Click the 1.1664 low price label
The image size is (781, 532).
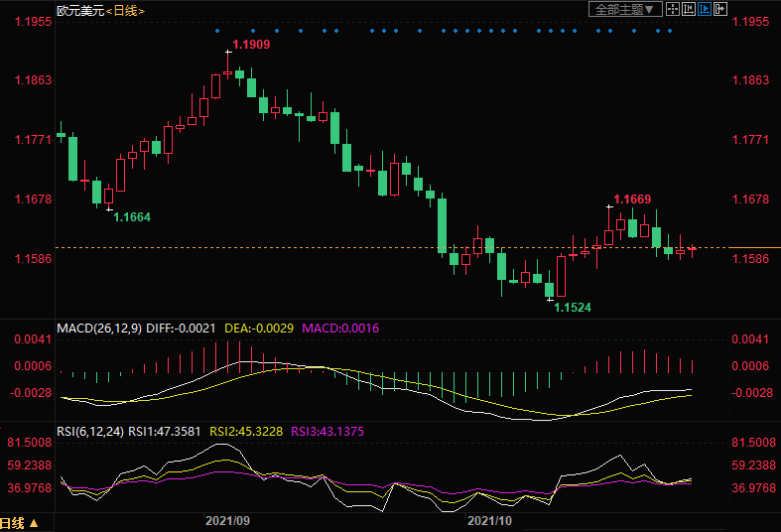click(131, 216)
